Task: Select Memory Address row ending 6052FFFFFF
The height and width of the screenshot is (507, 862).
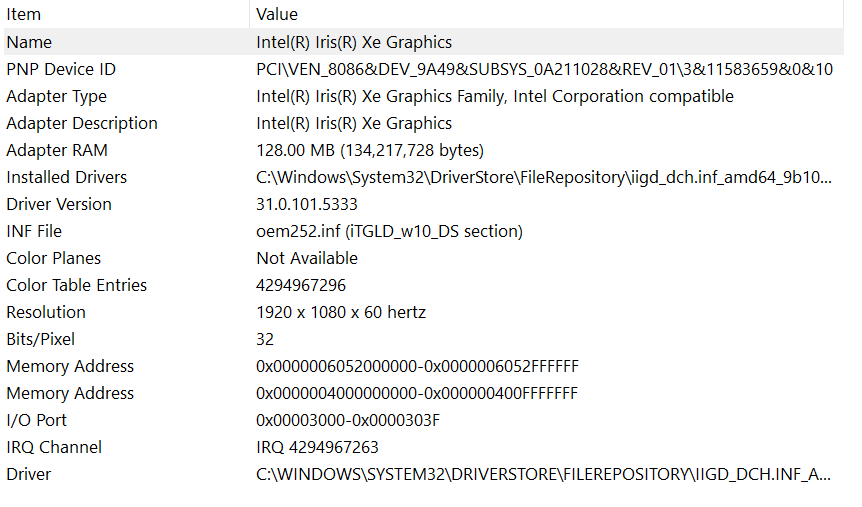Action: coord(423,365)
